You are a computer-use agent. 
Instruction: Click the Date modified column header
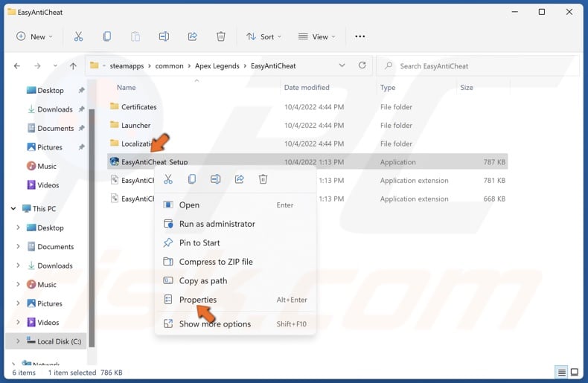[x=307, y=87]
